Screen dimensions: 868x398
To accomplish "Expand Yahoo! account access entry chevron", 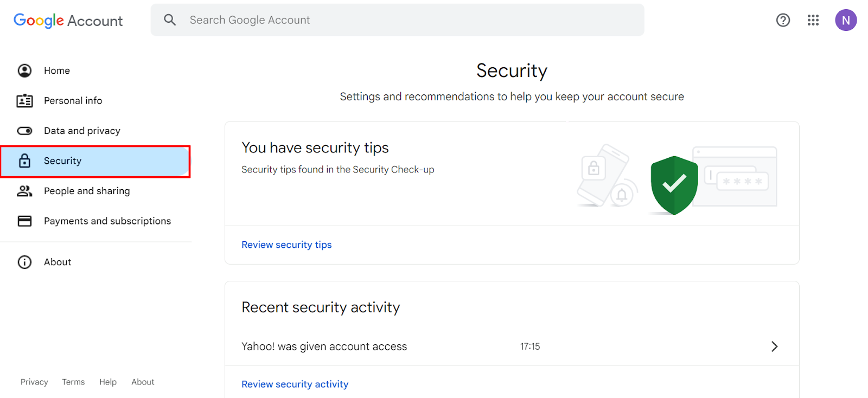I will (774, 346).
